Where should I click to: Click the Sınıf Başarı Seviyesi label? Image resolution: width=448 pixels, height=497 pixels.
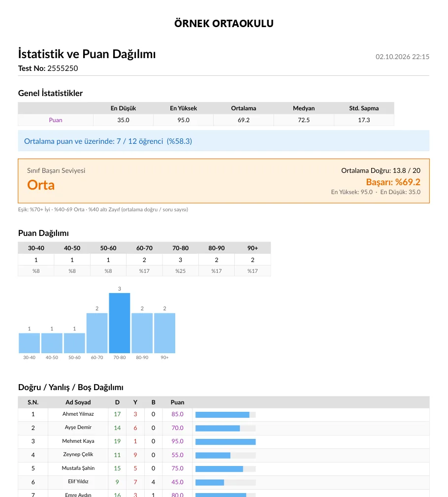point(56,170)
